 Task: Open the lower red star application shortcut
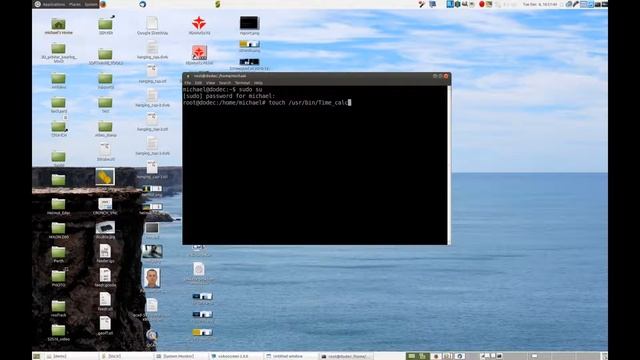[x=199, y=55]
